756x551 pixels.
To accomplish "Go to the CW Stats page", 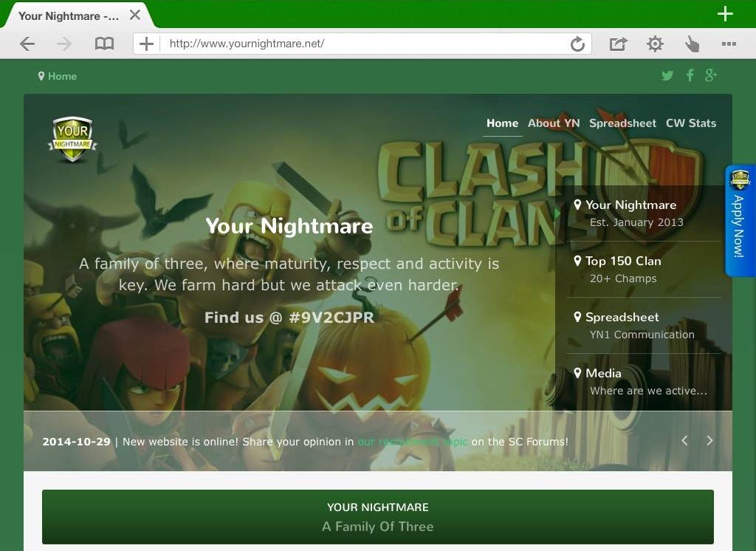I will click(x=690, y=123).
